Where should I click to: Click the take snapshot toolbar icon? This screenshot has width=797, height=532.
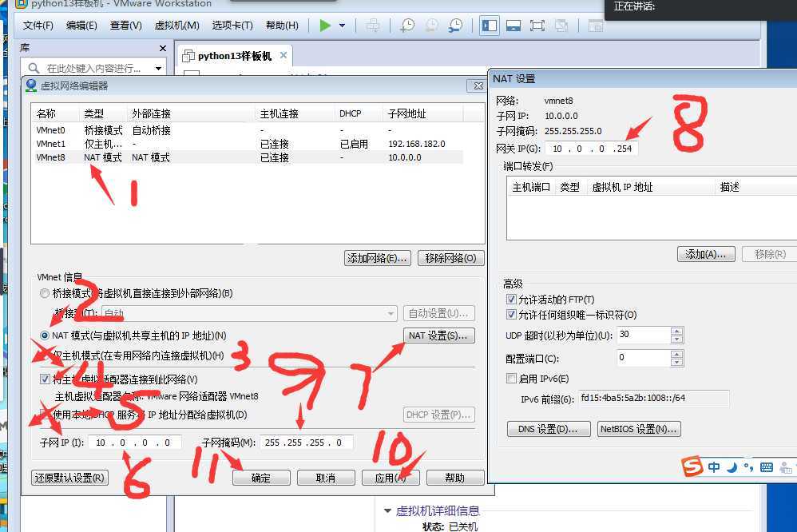(x=407, y=26)
